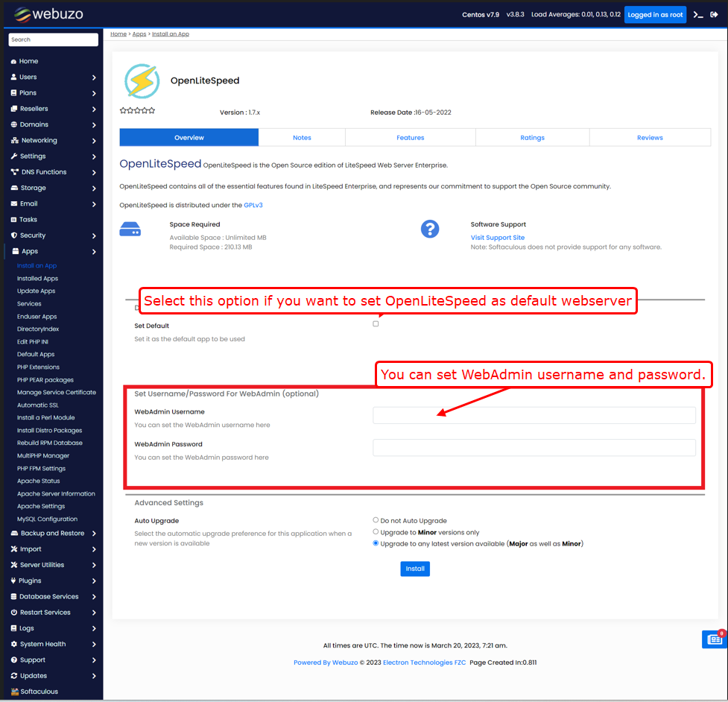The width and height of the screenshot is (728, 702).
Task: Click the OpenLiteSpeed lightning logo
Action: coord(142,80)
